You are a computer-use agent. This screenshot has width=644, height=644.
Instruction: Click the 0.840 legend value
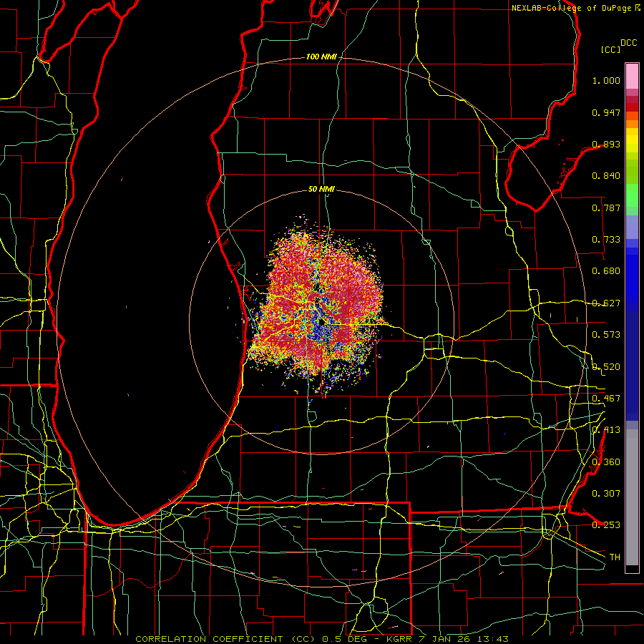[606, 176]
